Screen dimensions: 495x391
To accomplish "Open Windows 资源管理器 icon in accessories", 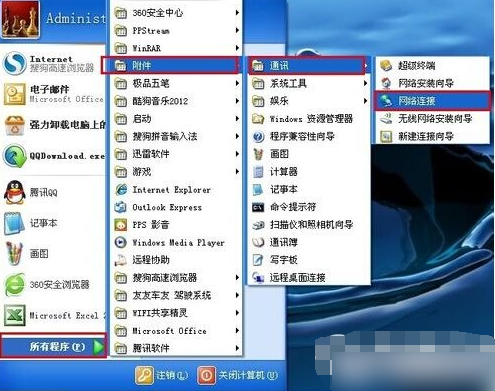I will click(x=258, y=119).
